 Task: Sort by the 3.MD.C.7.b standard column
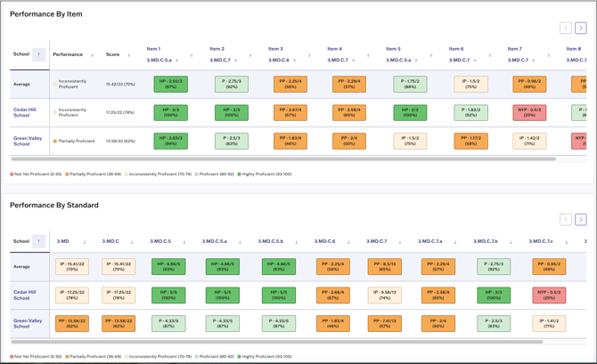click(x=511, y=241)
